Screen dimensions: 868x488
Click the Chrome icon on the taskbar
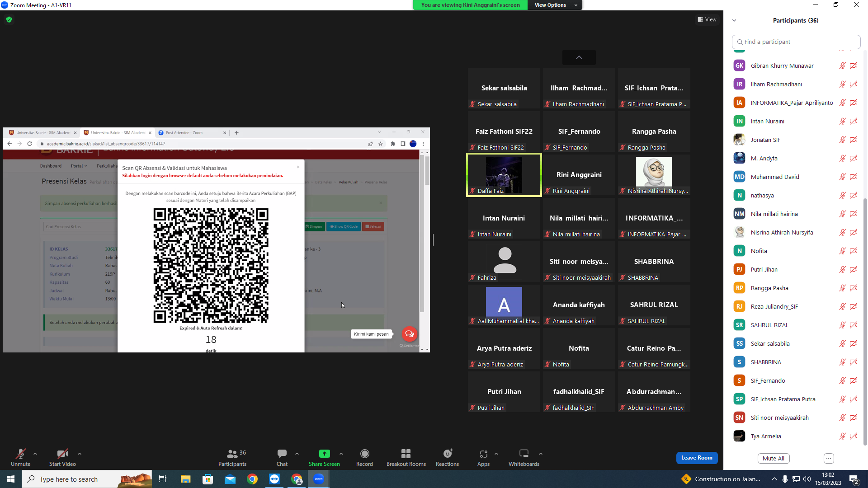252,479
